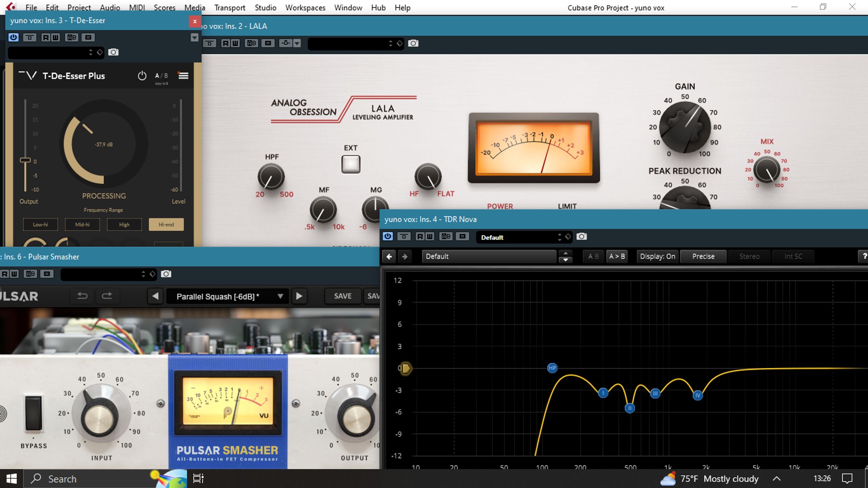This screenshot has height=488, width=868.
Task: Toggle Pulsar Smasher BYPASS switch
Action: click(x=33, y=413)
